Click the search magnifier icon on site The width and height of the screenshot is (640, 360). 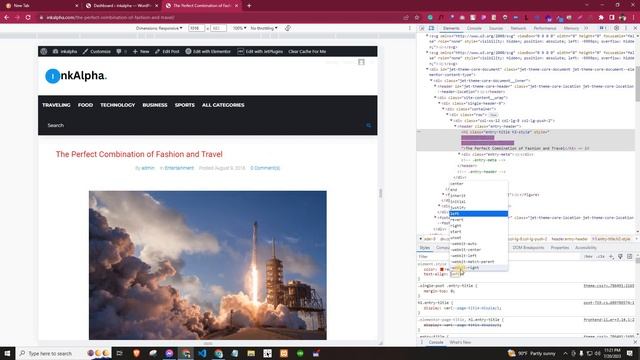click(x=369, y=125)
